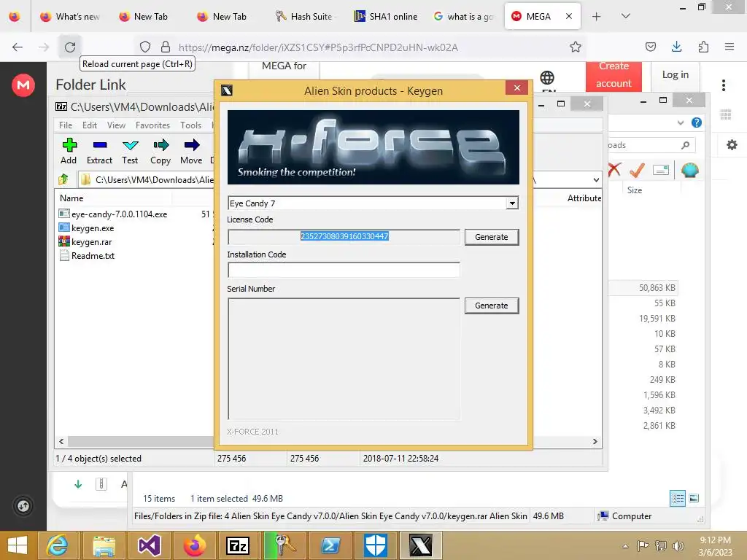Open Firefox extensions puzzle icon
Image resolution: width=747 pixels, height=560 pixels.
(703, 47)
